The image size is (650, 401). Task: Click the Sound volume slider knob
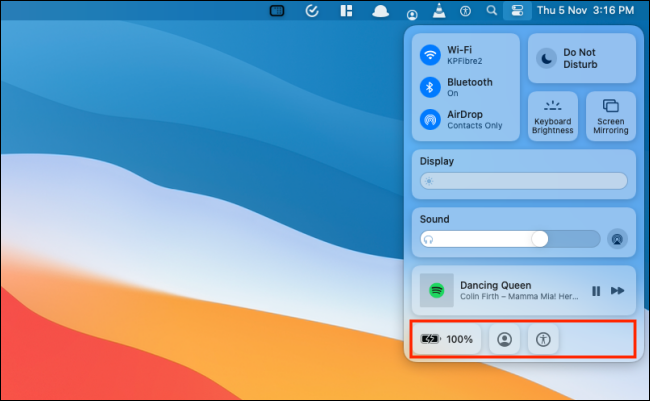(x=540, y=239)
